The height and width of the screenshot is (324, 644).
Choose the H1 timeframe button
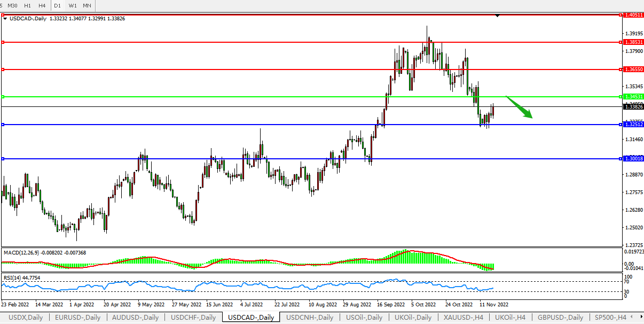27,5
